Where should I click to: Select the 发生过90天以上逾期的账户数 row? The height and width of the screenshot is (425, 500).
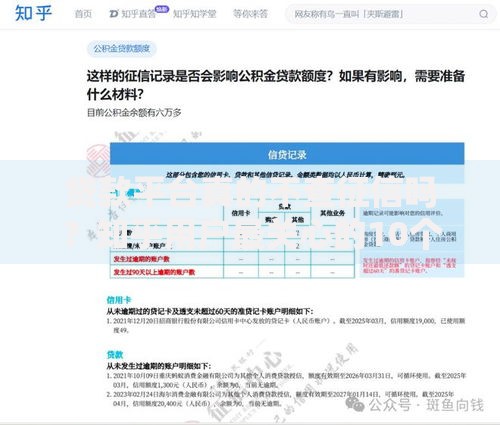[x=232, y=272]
